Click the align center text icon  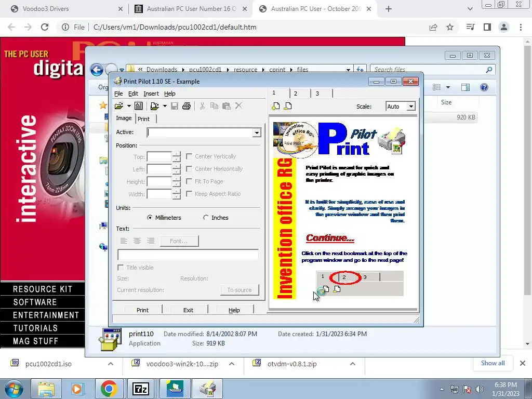click(x=137, y=241)
